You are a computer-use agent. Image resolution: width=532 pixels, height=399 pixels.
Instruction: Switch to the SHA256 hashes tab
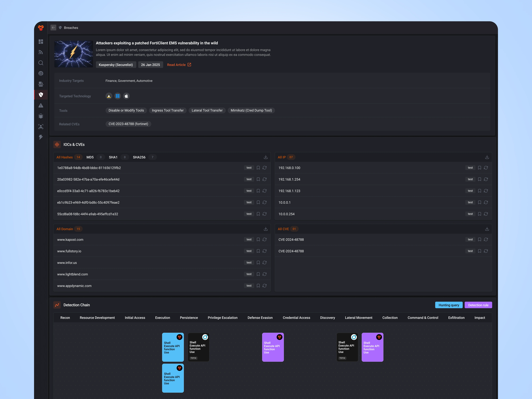tap(139, 157)
